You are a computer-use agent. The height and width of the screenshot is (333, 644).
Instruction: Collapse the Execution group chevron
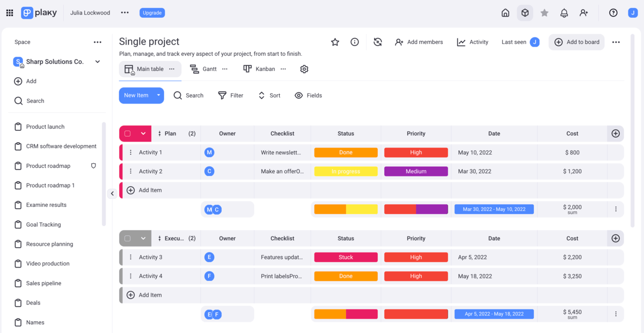coord(143,238)
